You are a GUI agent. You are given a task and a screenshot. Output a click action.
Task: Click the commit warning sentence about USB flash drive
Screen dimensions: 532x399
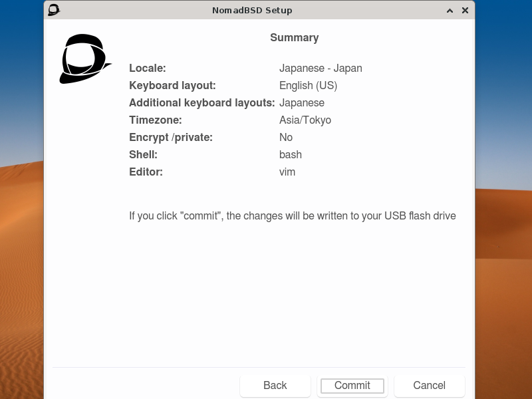[293, 215]
